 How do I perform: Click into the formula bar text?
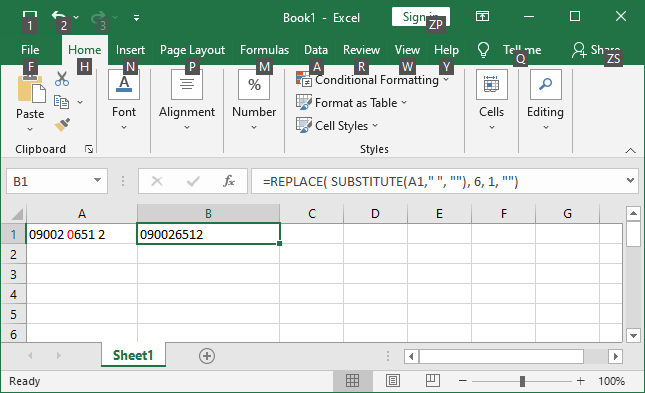[x=437, y=181]
